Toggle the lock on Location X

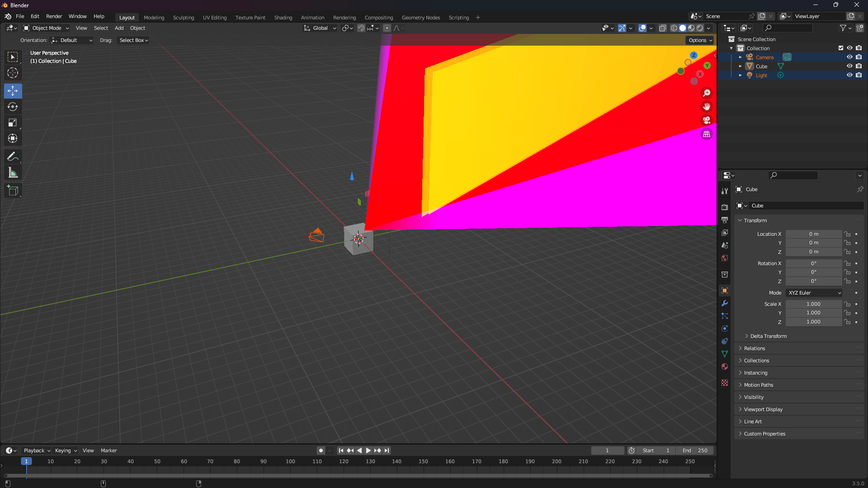point(847,234)
